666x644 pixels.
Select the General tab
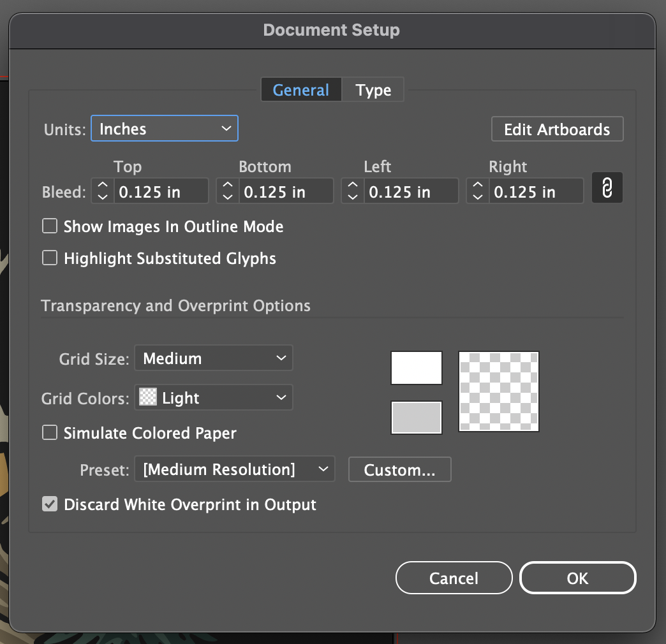301,89
